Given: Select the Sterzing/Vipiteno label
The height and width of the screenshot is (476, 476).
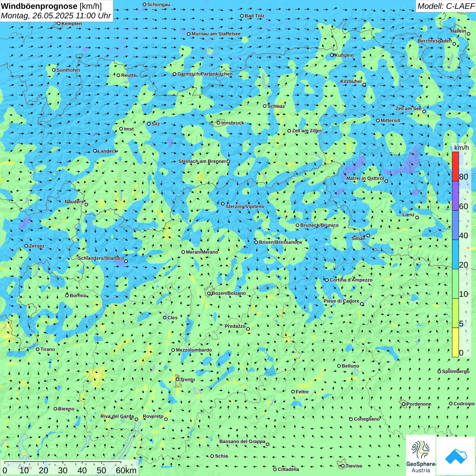Looking at the screenshot, I should 245,206.
